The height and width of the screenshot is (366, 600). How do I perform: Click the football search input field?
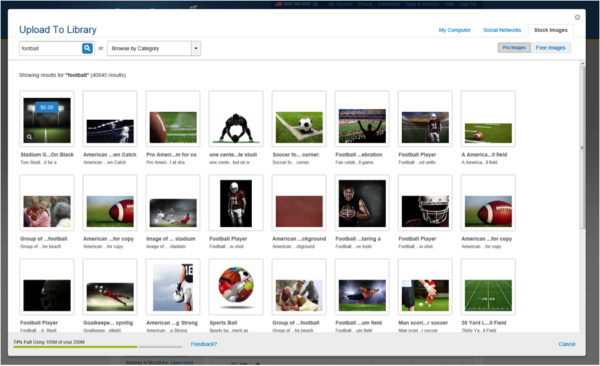click(x=50, y=48)
